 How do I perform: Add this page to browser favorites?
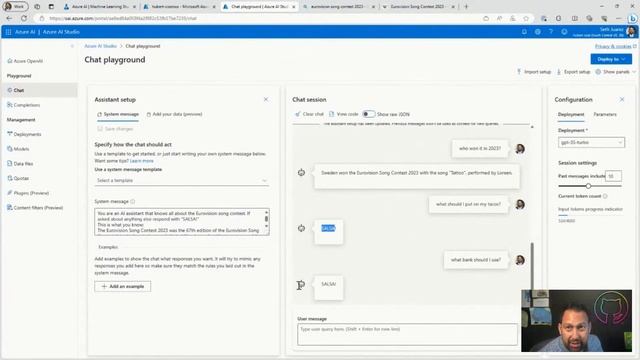coord(526,18)
